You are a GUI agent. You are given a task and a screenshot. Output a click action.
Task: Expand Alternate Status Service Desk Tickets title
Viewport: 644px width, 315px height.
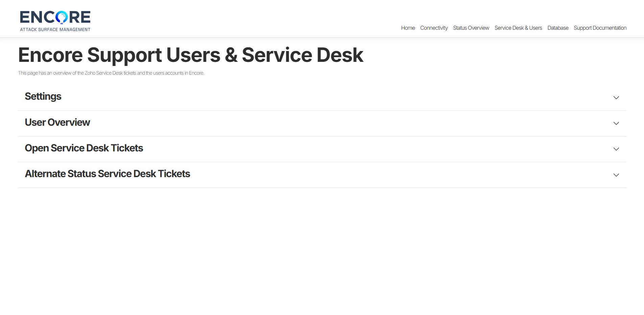(x=107, y=174)
